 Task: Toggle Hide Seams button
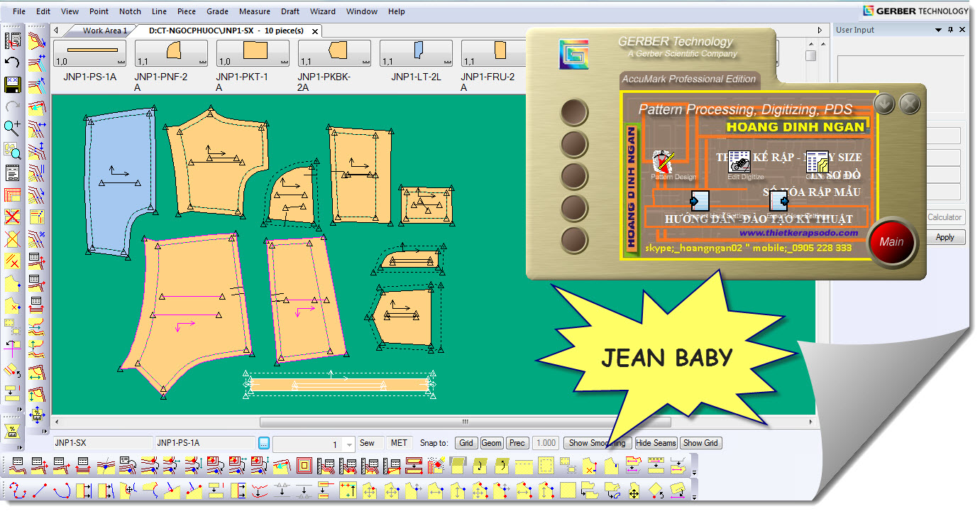pyautogui.click(x=656, y=443)
